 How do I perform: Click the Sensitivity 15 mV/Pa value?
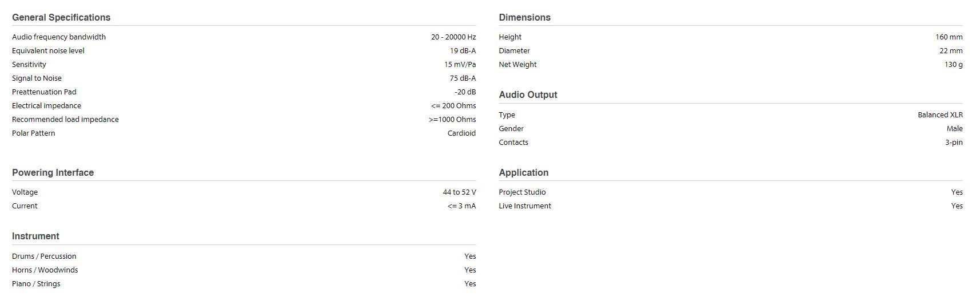coord(460,64)
